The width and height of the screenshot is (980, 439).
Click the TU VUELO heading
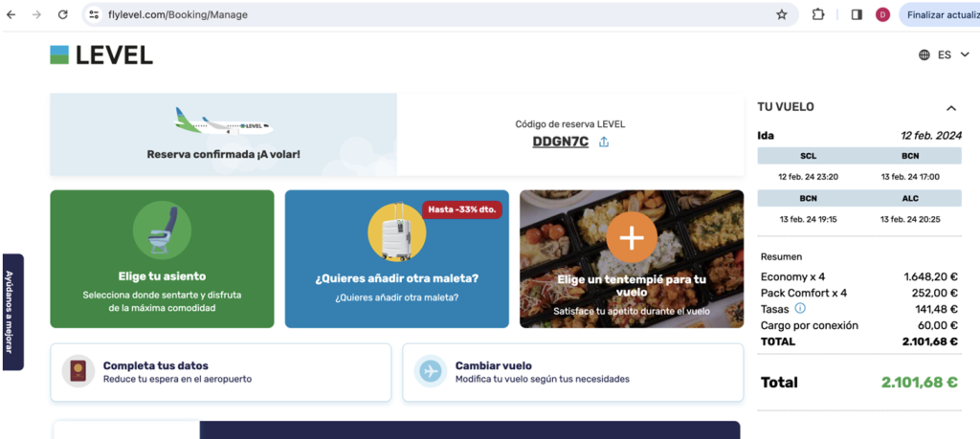[786, 107]
